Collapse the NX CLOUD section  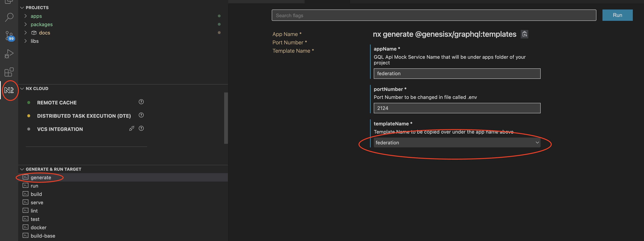pos(22,89)
